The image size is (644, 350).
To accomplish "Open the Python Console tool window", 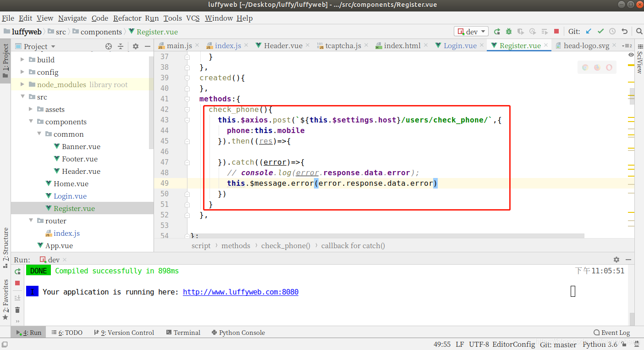I will (238, 333).
